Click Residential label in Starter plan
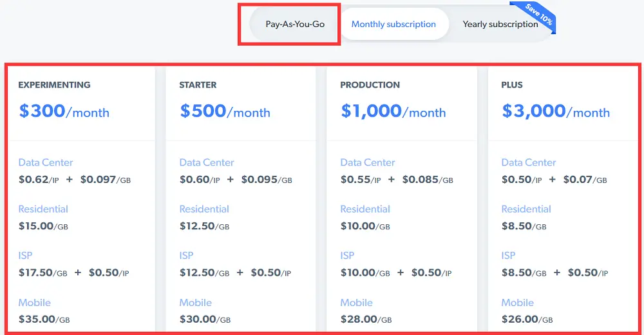 [204, 209]
